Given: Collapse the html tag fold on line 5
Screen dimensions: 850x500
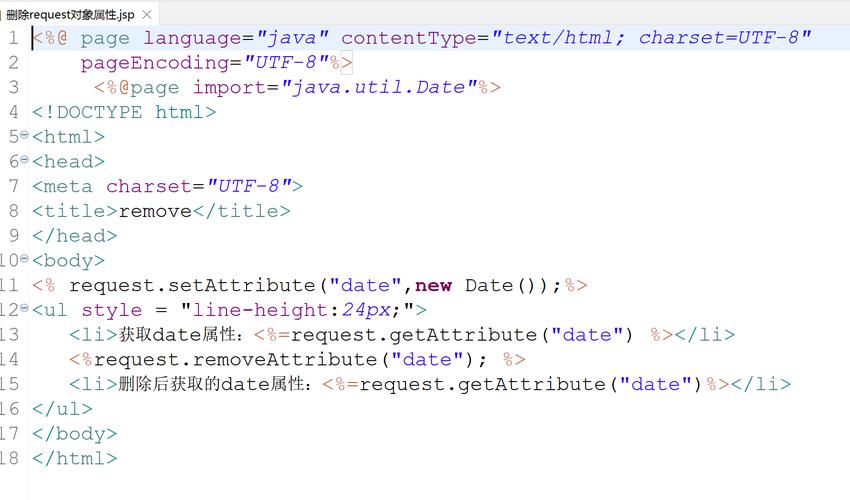Looking at the screenshot, I should pyautogui.click(x=24, y=134).
